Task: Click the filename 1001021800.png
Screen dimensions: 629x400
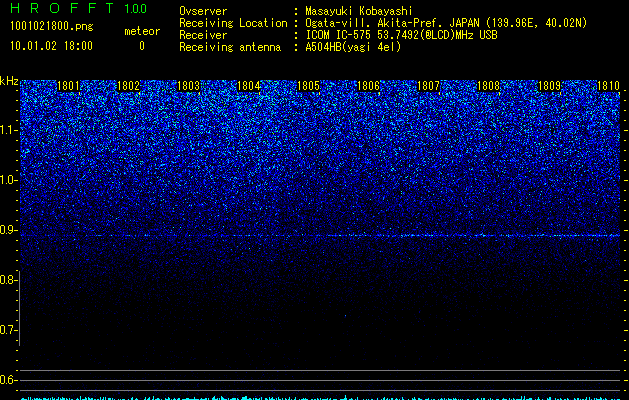Action: coord(52,27)
